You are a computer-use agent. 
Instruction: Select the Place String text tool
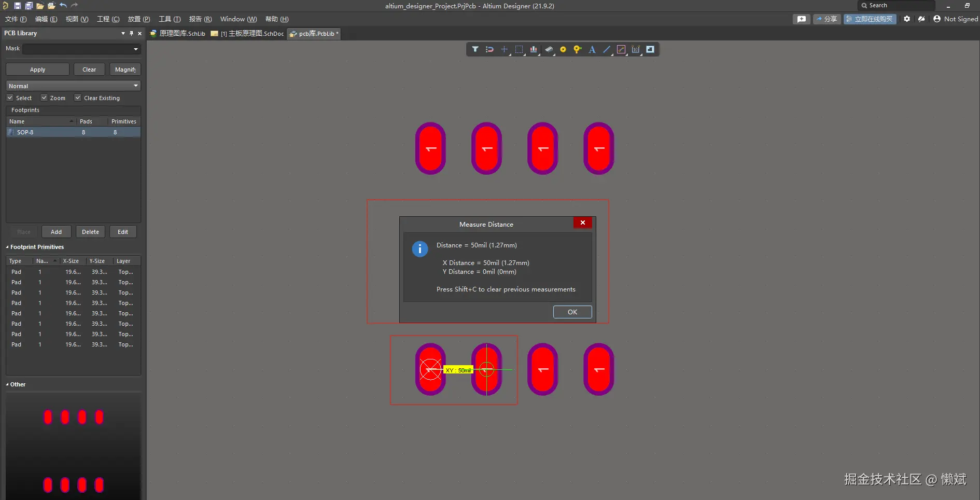[592, 49]
